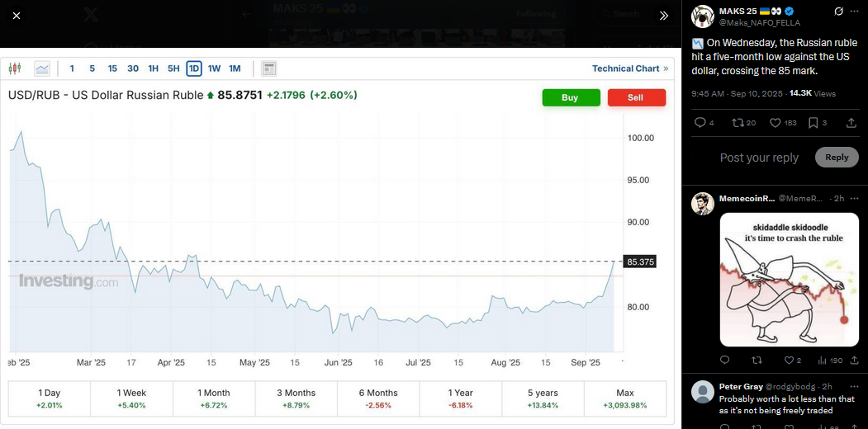Viewport: 868px width, 429px height.
Task: Select the 1 minute interval
Action: point(72,68)
